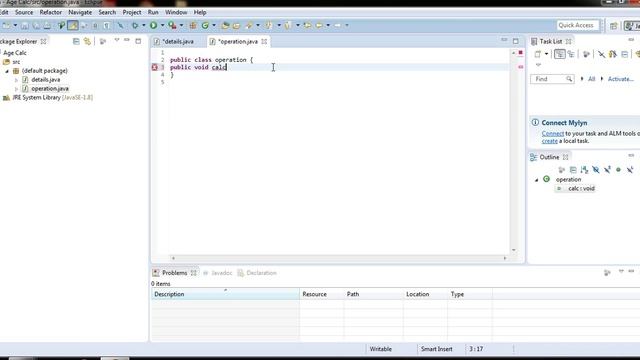
Task: Click the New file toolbar icon
Action: click(6, 25)
